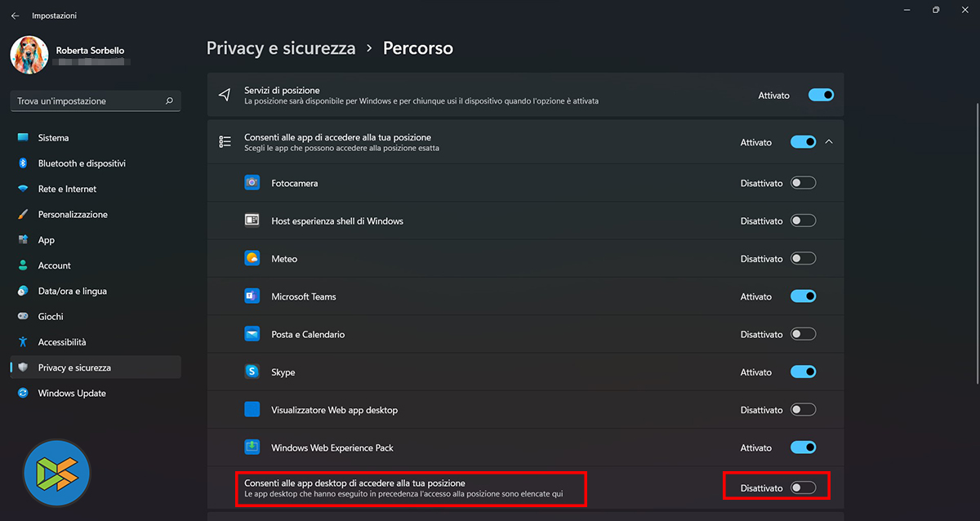
Task: Click the Rete e Internet wifi icon
Action: [23, 189]
